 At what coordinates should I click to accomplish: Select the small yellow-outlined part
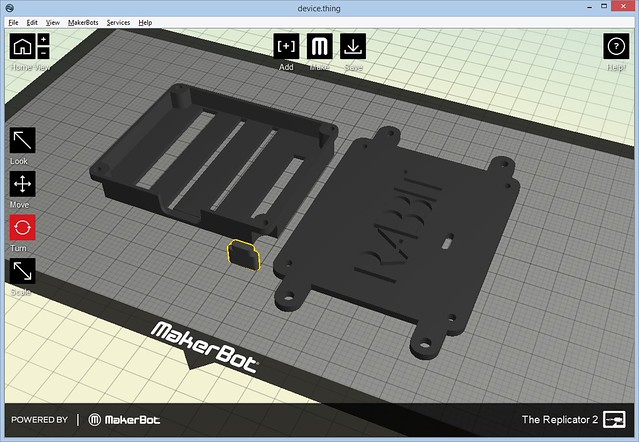[242, 255]
